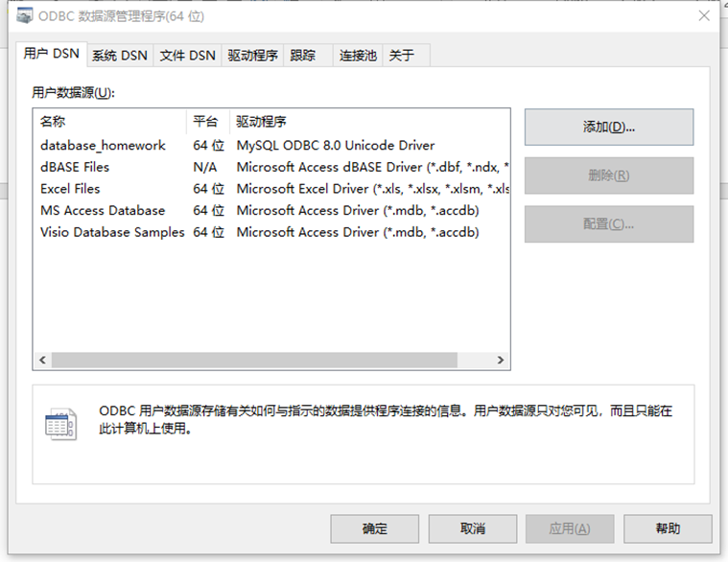Click the ODBC administrator title bar icon
Screen dimensions: 728x562
point(24,15)
